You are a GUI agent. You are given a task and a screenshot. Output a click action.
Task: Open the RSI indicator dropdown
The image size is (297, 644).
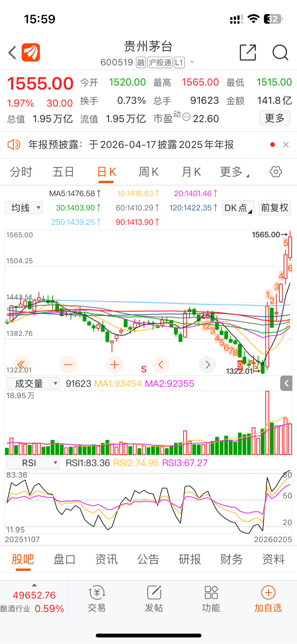(33, 463)
